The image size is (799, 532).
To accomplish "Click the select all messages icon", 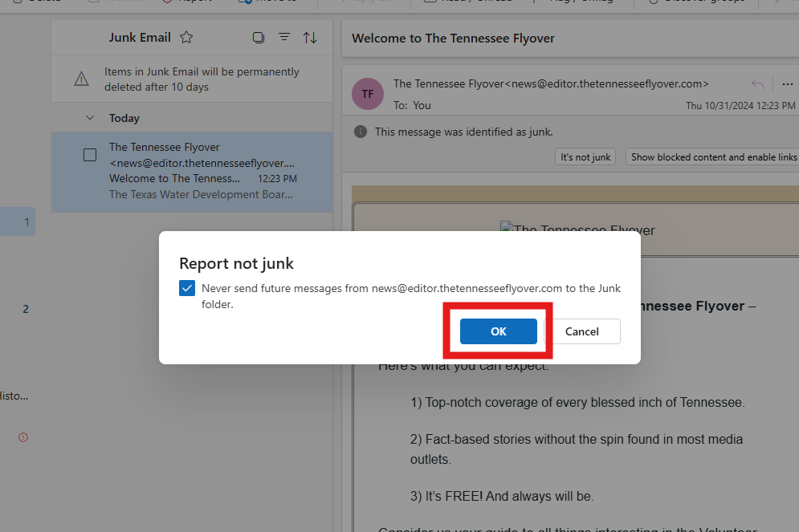I will coord(259,37).
